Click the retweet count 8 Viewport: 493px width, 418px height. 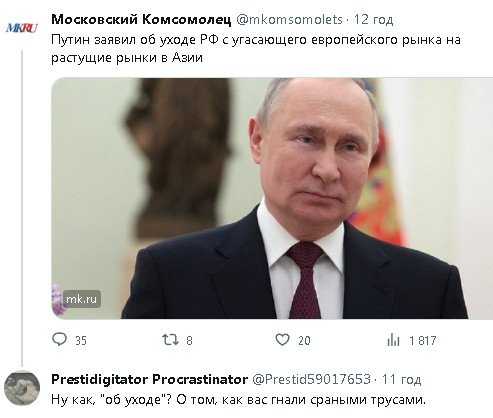tap(189, 341)
